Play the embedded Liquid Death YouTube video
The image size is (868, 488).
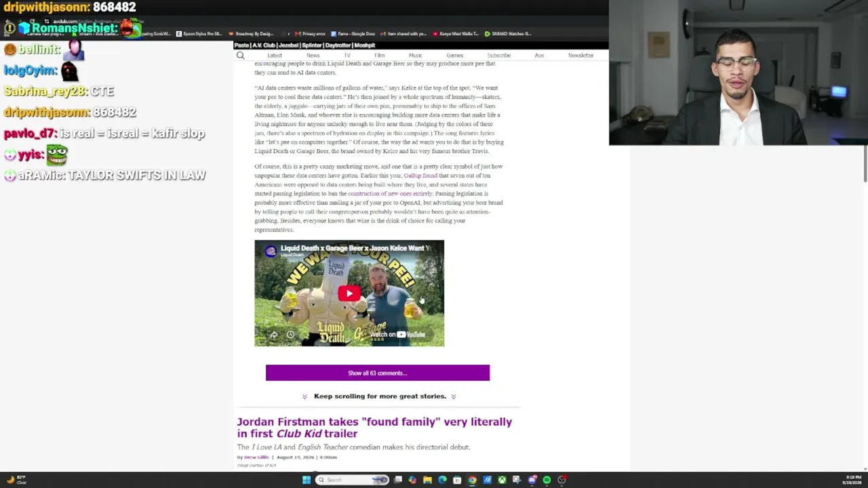pos(349,293)
